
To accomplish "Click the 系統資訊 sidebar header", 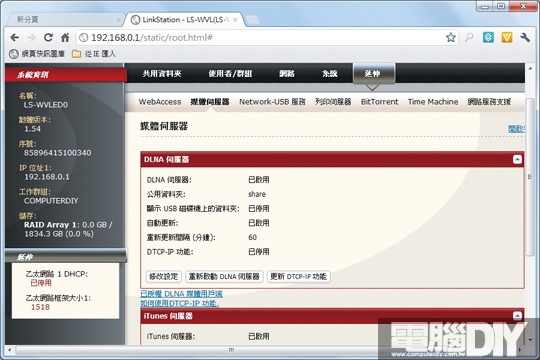I will coord(65,74).
